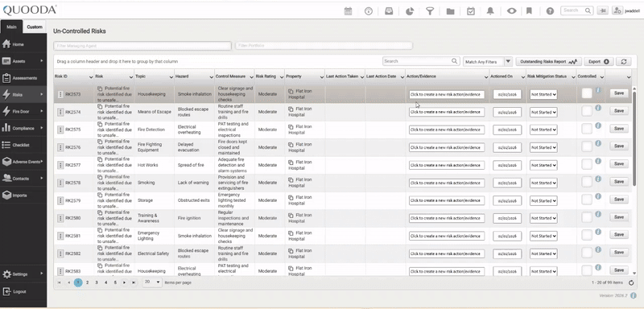Click the version info icon at bottom right

(634, 295)
